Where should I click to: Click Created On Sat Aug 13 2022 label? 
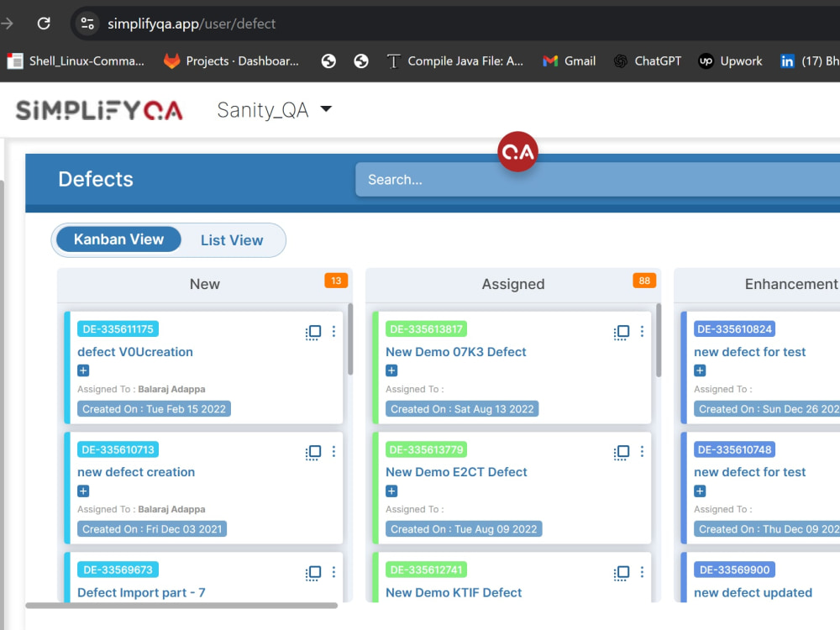(462, 409)
